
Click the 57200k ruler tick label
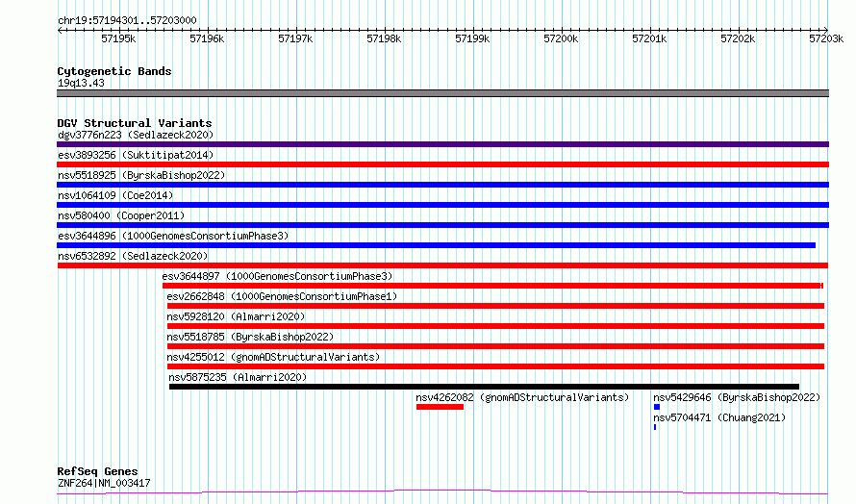click(x=561, y=38)
